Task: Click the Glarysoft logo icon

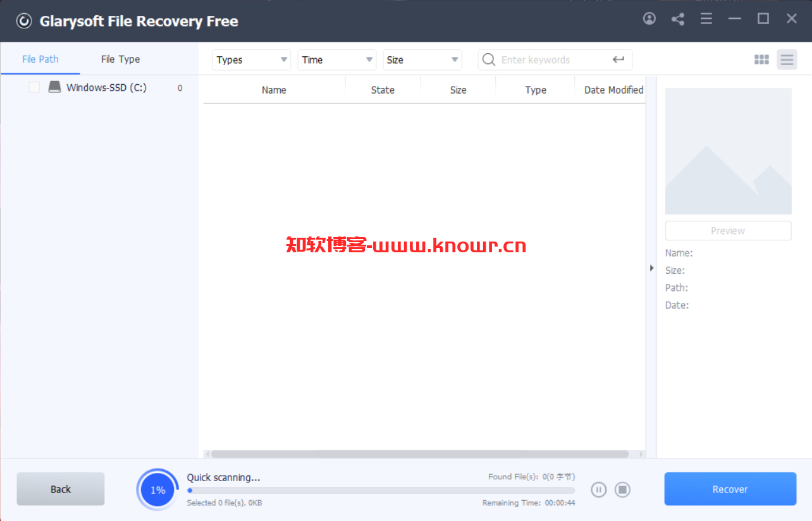Action: click(24, 21)
